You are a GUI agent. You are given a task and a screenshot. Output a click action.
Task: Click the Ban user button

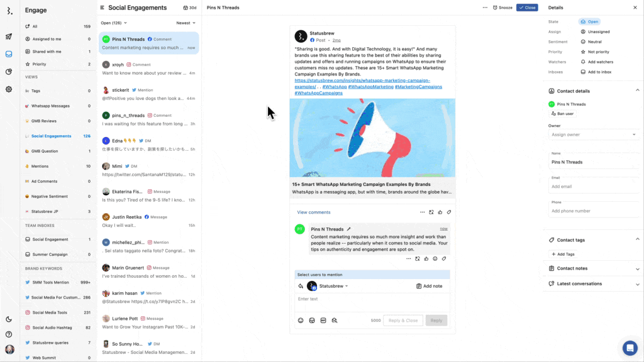[562, 114]
